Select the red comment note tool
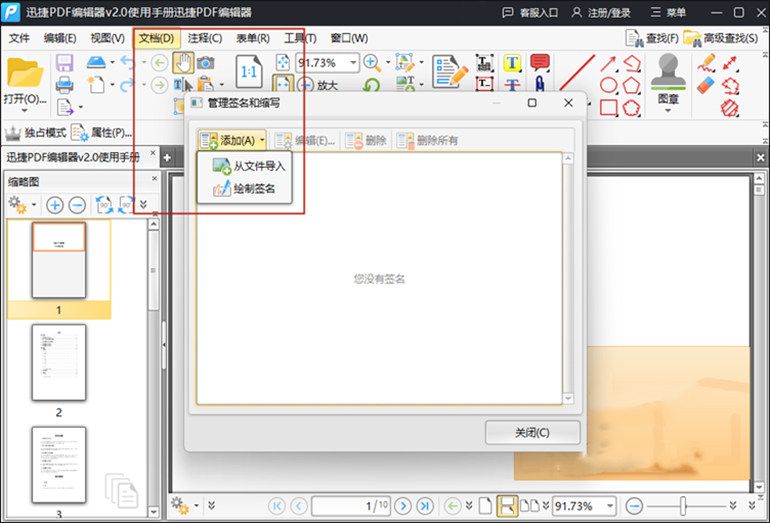This screenshot has width=770, height=523. pos(540,62)
